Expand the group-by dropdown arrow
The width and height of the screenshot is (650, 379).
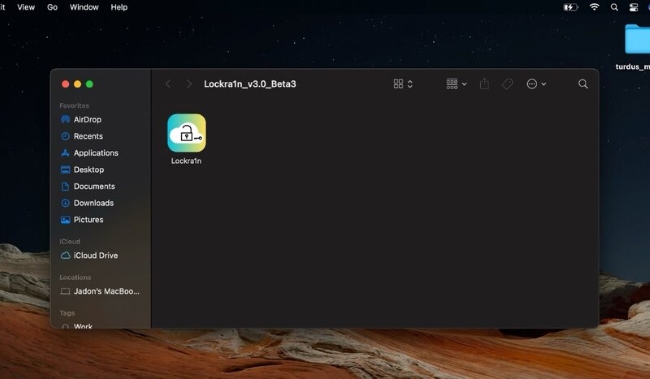tap(464, 84)
